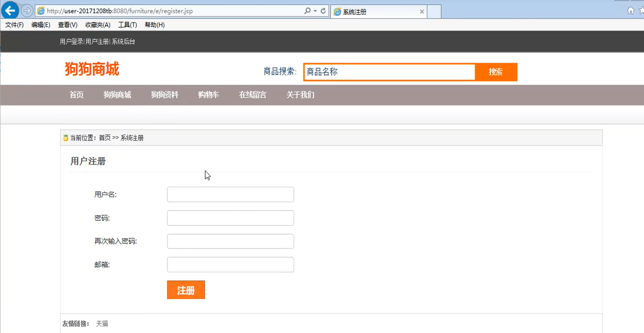Image resolution: width=644 pixels, height=333 pixels.
Task: Click the 用户注册 heading text
Action: (x=88, y=161)
